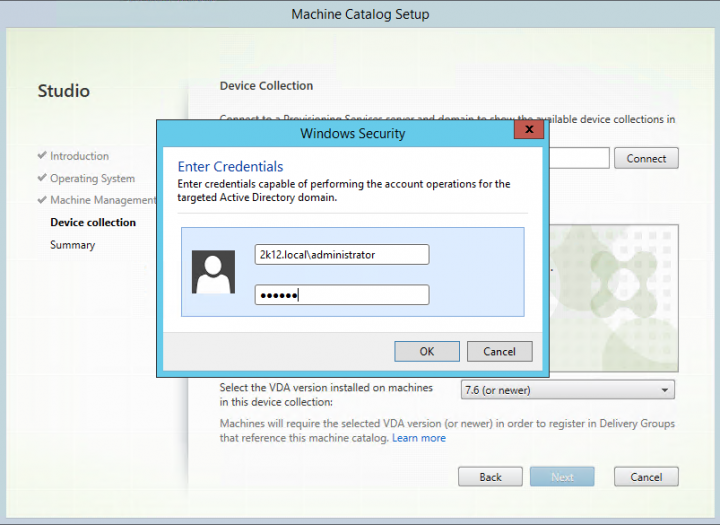This screenshot has width=720, height=525.
Task: Jump to the Machine Management step
Action: coord(103,200)
